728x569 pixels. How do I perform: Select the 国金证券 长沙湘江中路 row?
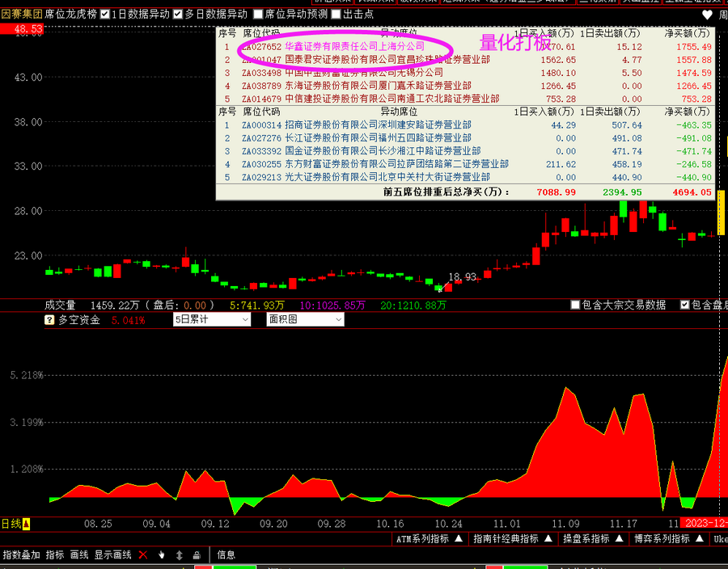(x=465, y=151)
